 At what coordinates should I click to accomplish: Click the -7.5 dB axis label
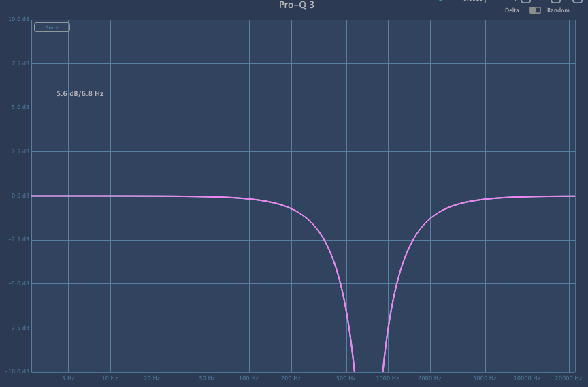(19, 328)
